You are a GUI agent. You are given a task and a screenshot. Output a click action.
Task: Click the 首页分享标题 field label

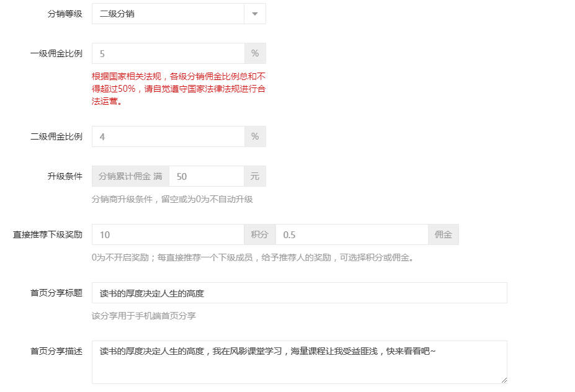(56, 293)
